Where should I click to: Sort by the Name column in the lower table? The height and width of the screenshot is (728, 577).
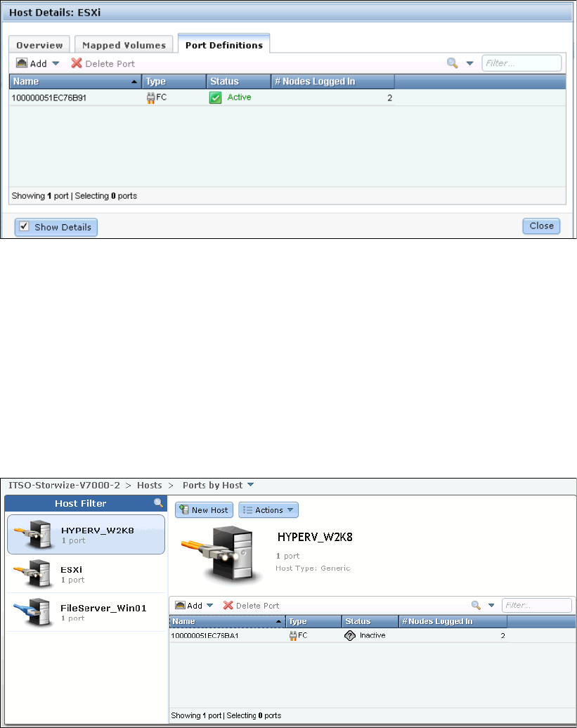(x=226, y=621)
